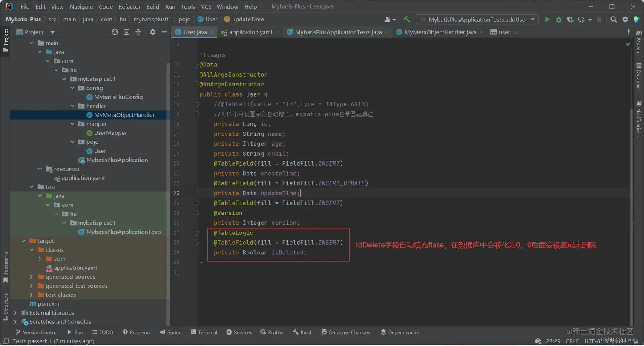This screenshot has height=346, width=644.
Task: Open Project panel options gear
Action: tap(152, 32)
